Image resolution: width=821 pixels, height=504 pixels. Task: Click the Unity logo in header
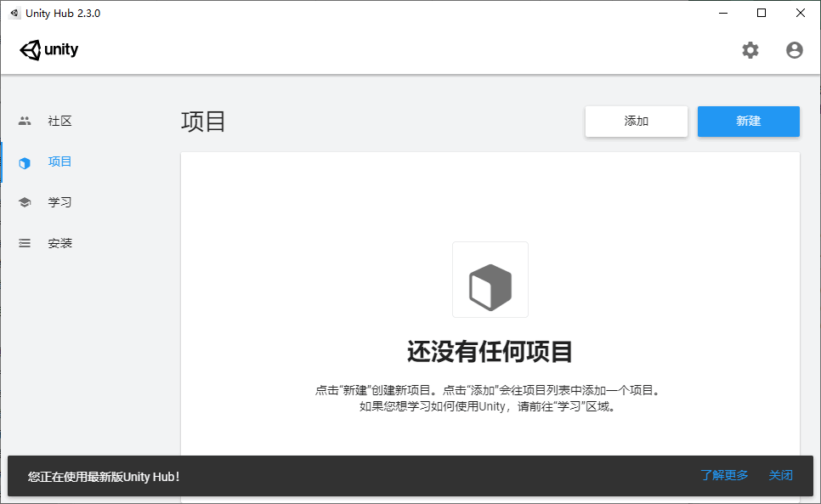click(48, 49)
